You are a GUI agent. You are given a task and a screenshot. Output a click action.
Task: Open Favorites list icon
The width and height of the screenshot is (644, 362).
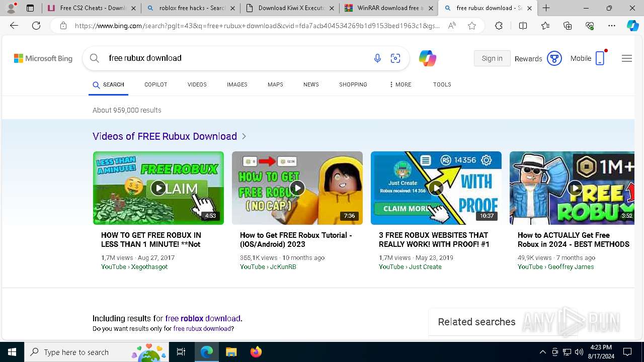coord(545,26)
